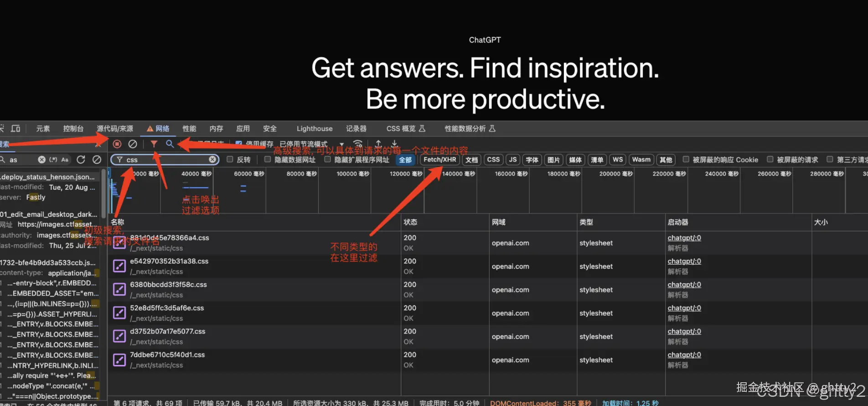868x406 pixels.
Task: Clear the network log
Action: (x=133, y=144)
